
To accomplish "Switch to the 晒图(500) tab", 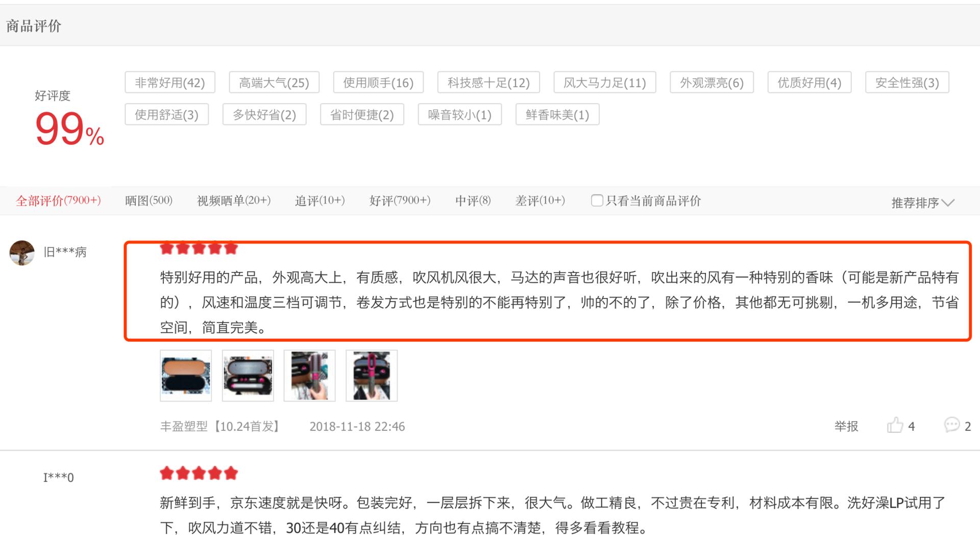I will (149, 201).
